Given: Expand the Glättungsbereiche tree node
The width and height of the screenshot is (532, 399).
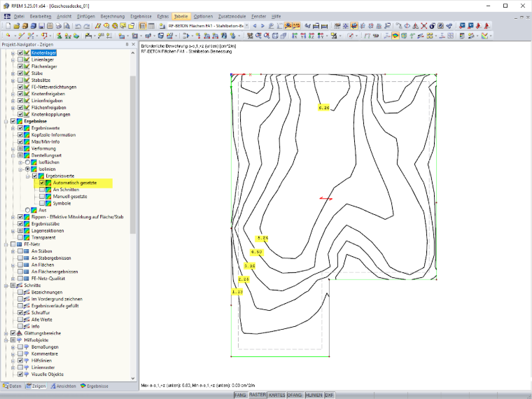Looking at the screenshot, I should click(x=6, y=333).
